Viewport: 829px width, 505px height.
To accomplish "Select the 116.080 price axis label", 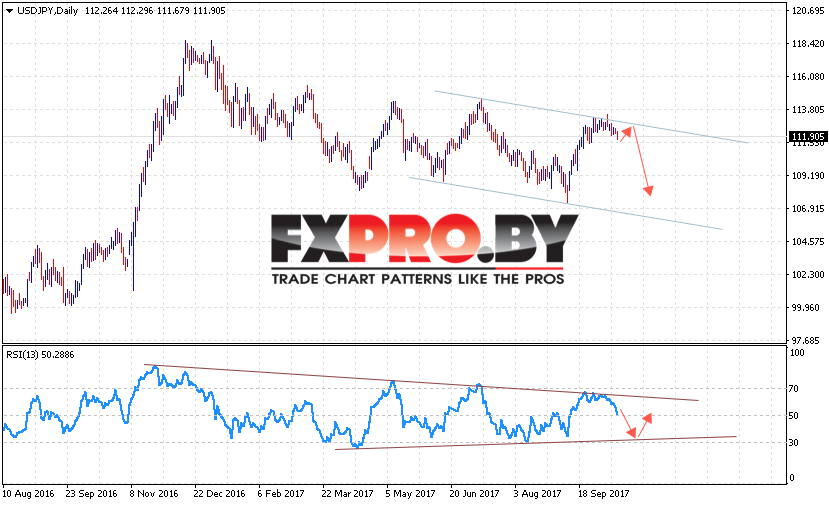I will point(808,77).
